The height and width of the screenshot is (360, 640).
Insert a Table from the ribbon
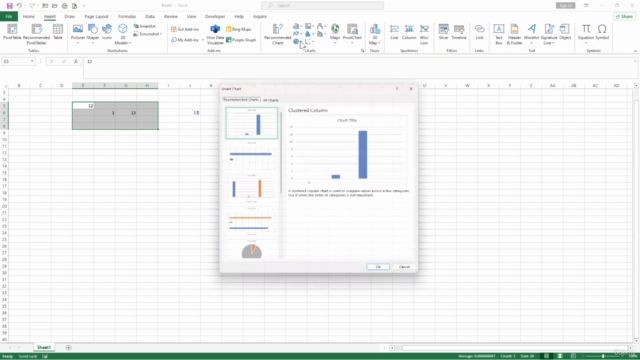(x=58, y=32)
